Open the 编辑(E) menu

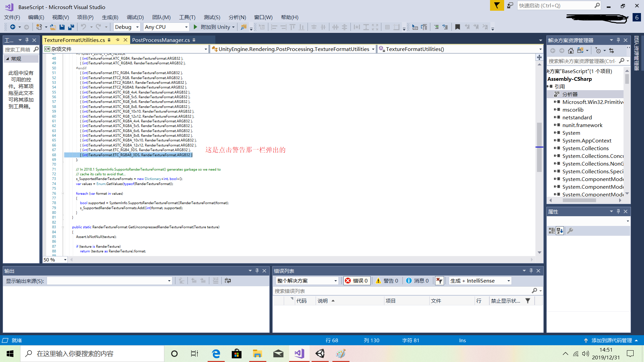click(36, 17)
